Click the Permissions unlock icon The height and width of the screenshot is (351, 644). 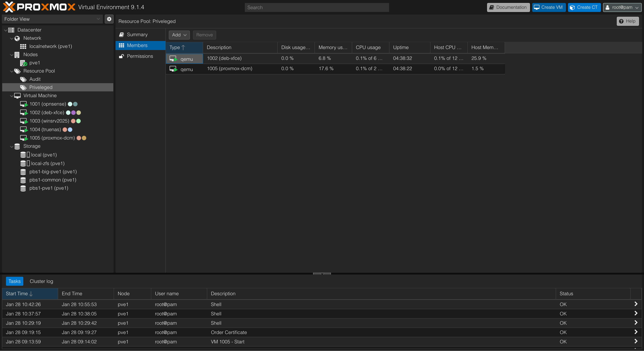(x=121, y=56)
